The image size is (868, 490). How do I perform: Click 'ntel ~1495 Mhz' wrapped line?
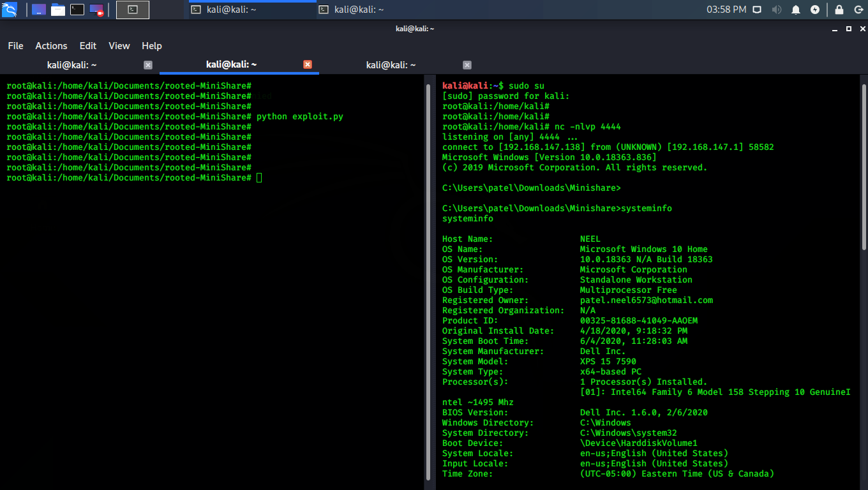(477, 403)
